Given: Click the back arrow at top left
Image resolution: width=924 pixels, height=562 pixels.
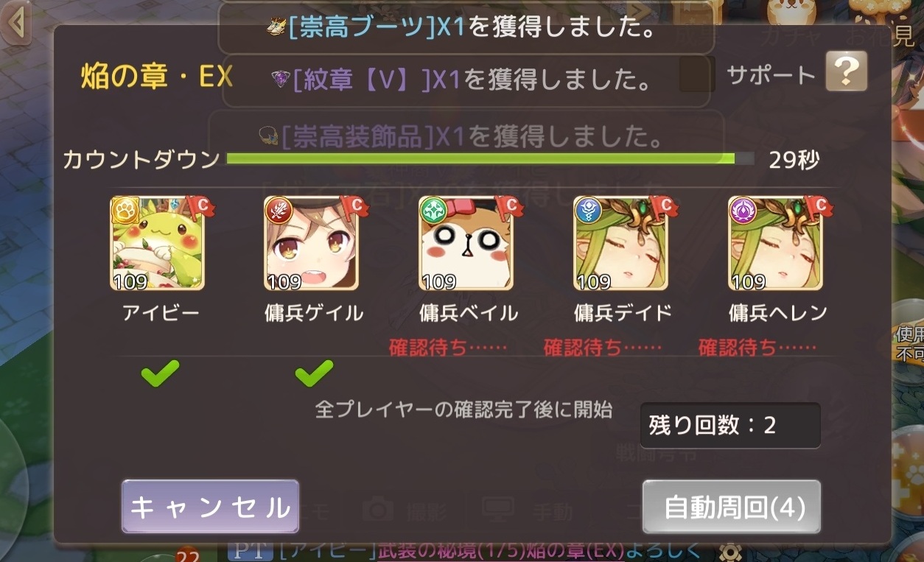Looking at the screenshot, I should 16,24.
